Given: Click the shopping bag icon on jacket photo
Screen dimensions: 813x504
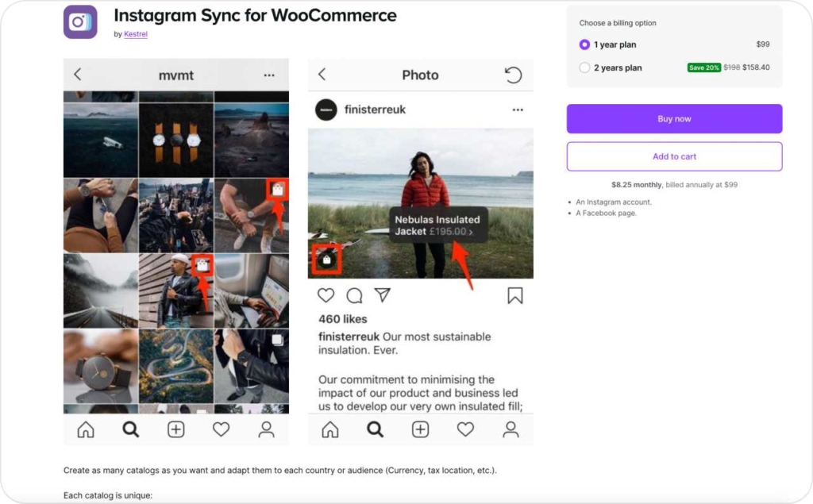Looking at the screenshot, I should point(326,260).
